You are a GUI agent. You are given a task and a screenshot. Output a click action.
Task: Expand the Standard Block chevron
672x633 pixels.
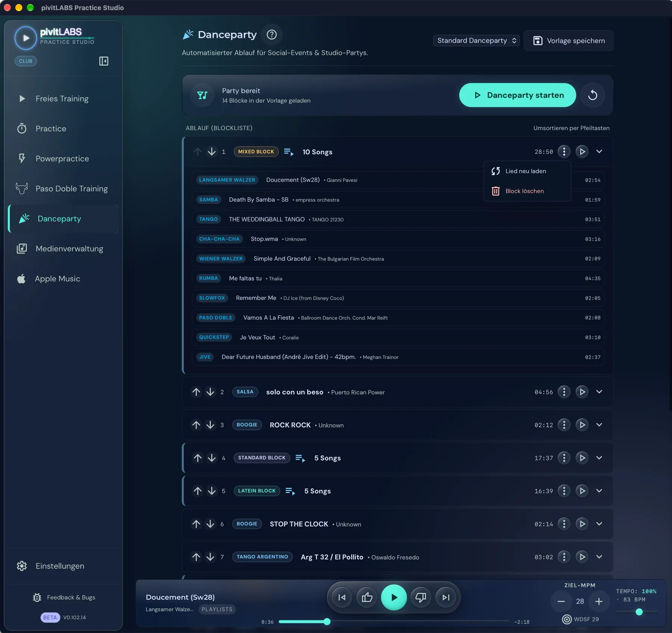[x=599, y=458]
